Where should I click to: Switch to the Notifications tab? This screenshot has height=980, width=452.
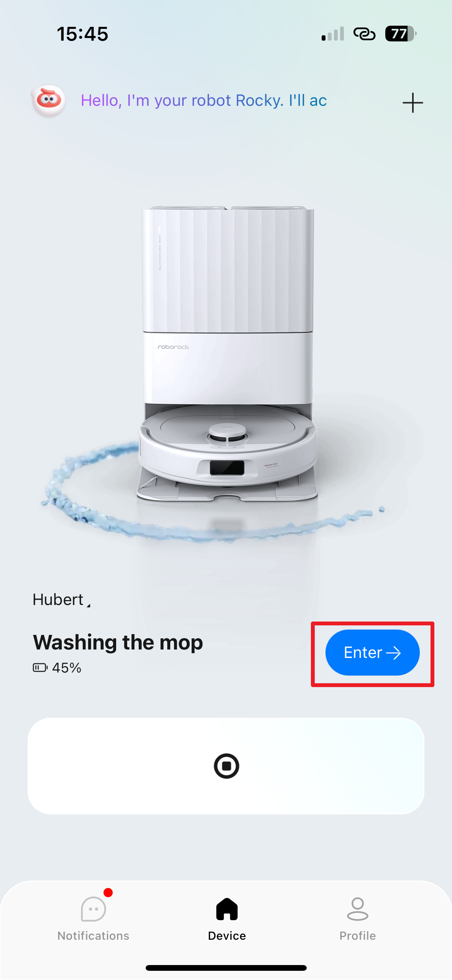pos(93,919)
